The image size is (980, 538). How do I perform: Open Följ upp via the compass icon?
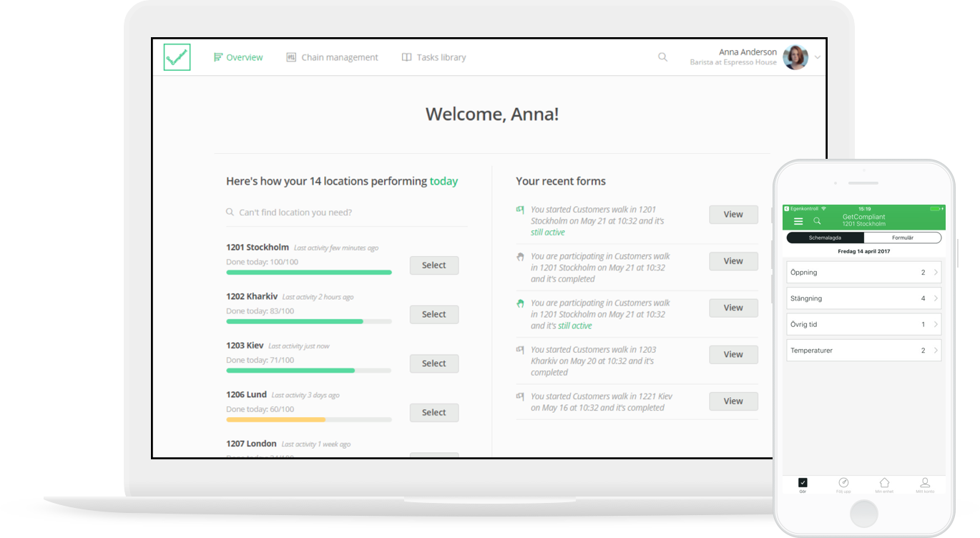843,483
